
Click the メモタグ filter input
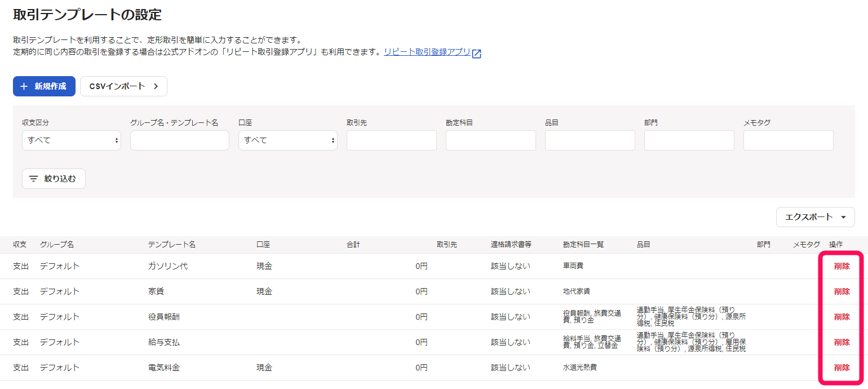point(789,140)
